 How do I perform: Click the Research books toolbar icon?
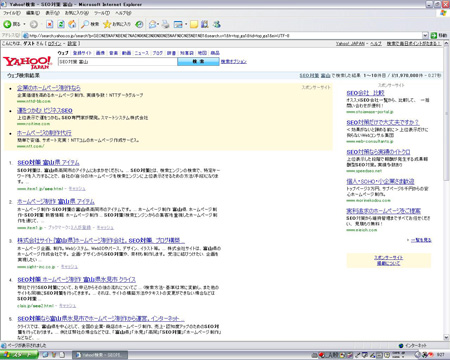pyautogui.click(x=205, y=24)
